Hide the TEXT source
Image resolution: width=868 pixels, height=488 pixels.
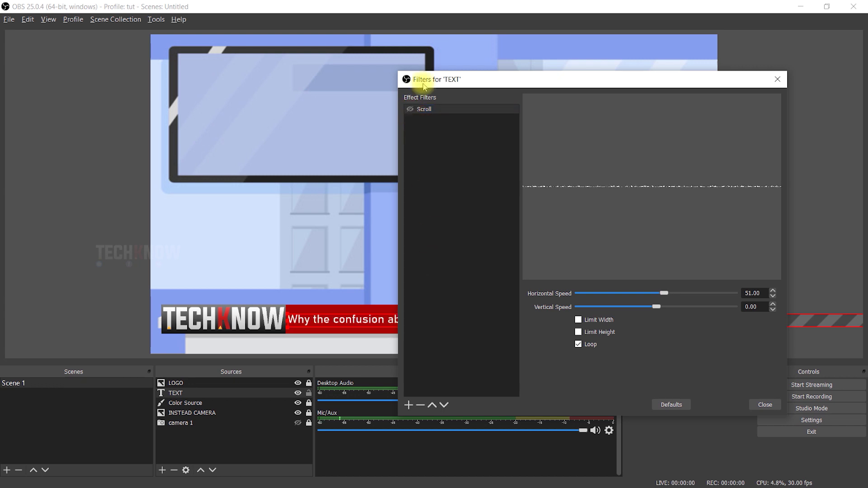point(298,393)
